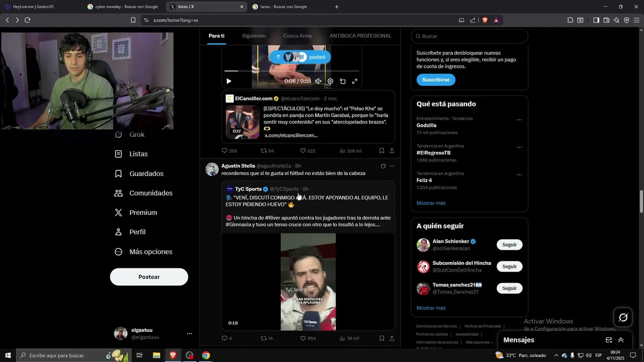The image size is (644, 362).
Task: Play the video at the top
Action: (229, 81)
